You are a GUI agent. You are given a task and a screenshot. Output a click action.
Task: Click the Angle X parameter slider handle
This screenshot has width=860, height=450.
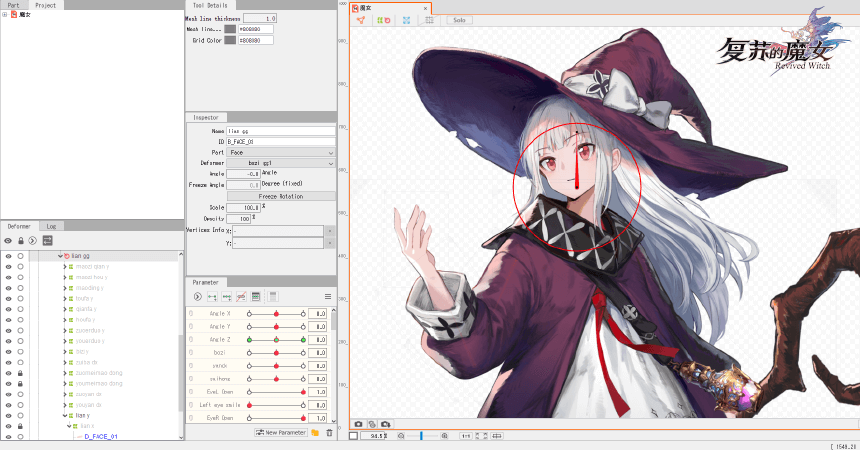click(x=276, y=314)
